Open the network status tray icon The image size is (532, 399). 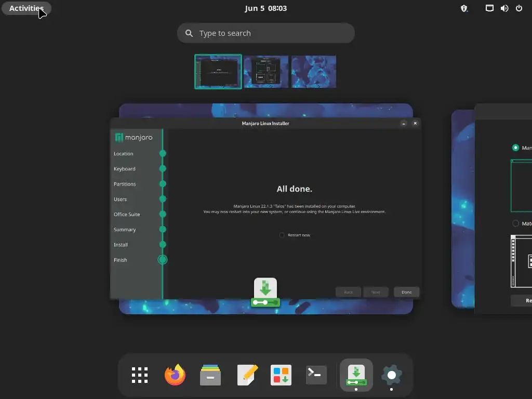(489, 8)
